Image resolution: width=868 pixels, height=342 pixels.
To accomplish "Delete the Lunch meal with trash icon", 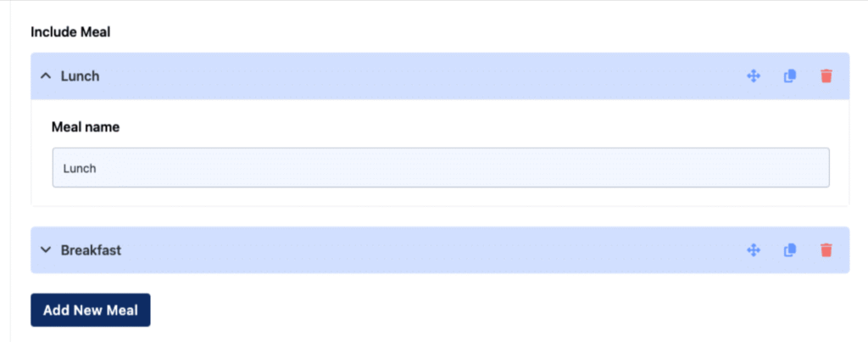I will pyautogui.click(x=826, y=76).
